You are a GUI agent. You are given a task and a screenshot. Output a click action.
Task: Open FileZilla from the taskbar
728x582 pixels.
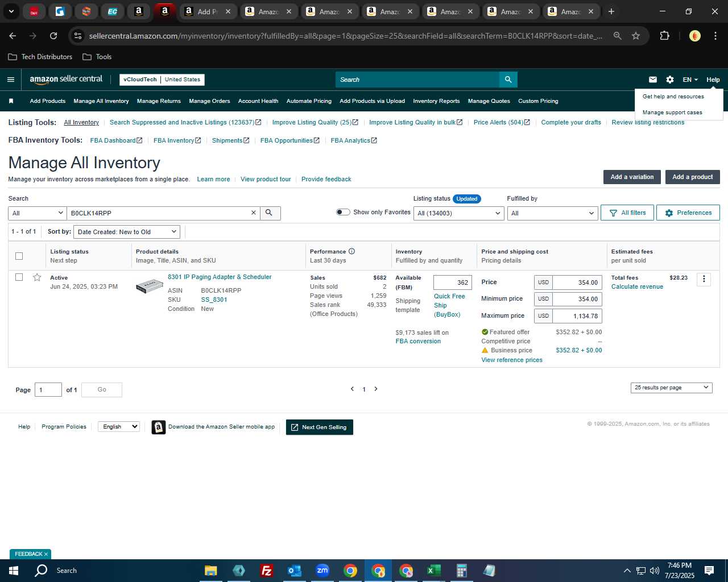pos(266,571)
